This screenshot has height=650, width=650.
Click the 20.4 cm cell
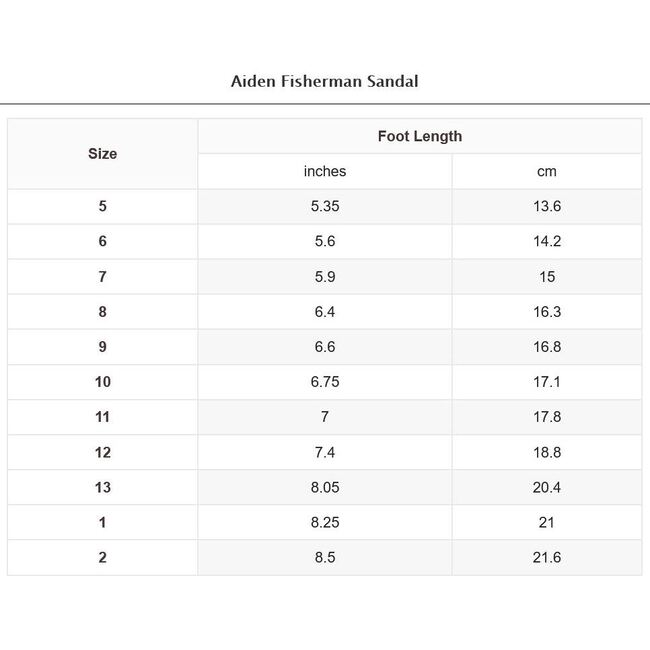tap(546, 487)
